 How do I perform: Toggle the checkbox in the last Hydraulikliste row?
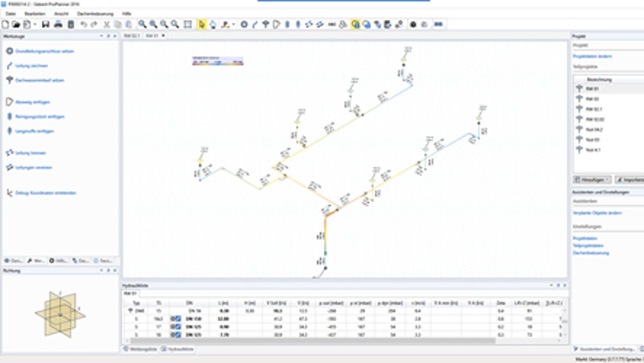pos(178,334)
